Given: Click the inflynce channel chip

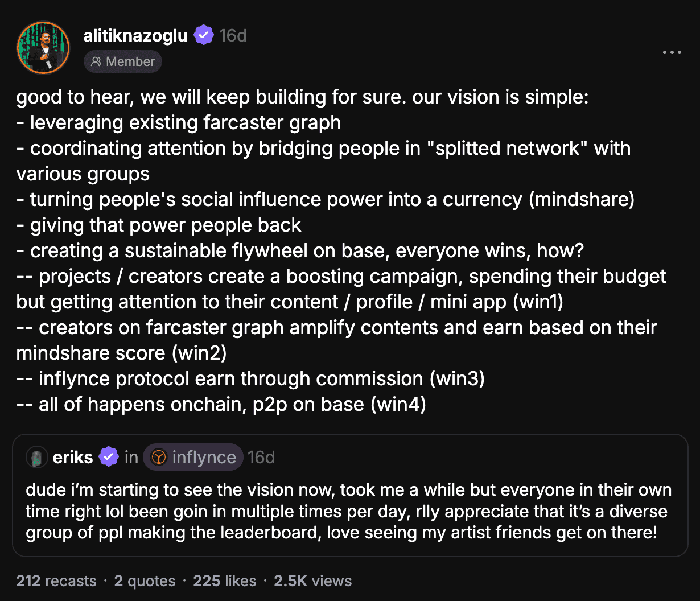Looking at the screenshot, I should pyautogui.click(x=193, y=456).
